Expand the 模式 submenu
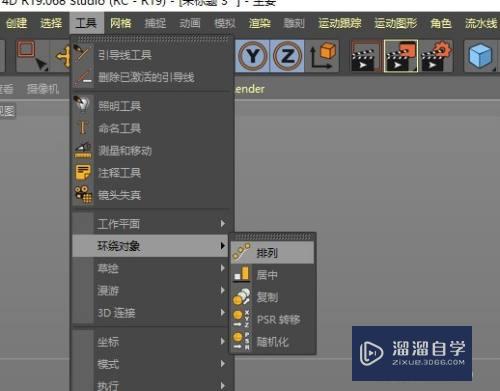Screen dimensions: 500x391 pos(151,364)
